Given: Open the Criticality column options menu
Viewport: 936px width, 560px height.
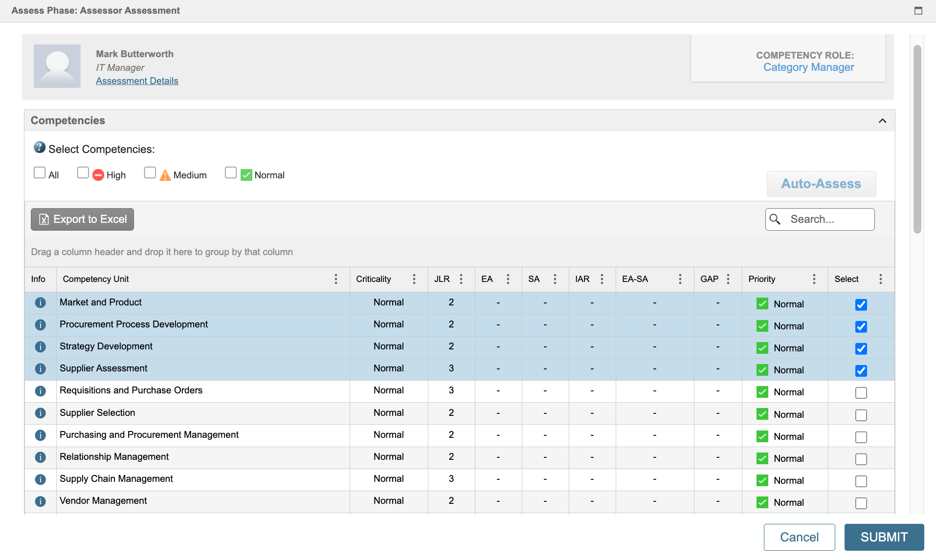Looking at the screenshot, I should 414,279.
